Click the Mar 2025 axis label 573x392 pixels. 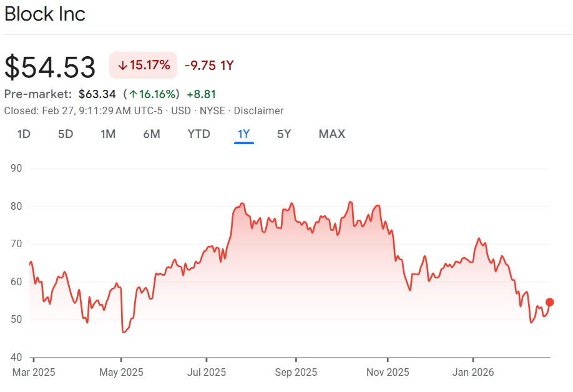coord(34,373)
